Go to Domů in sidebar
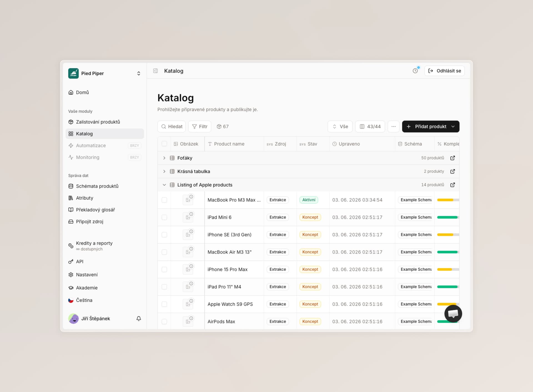This screenshot has width=533, height=392. point(105,92)
